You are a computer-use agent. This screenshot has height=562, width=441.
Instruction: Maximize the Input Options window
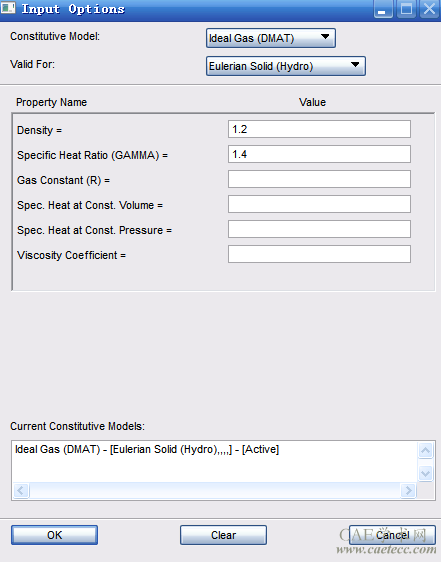[x=407, y=9]
